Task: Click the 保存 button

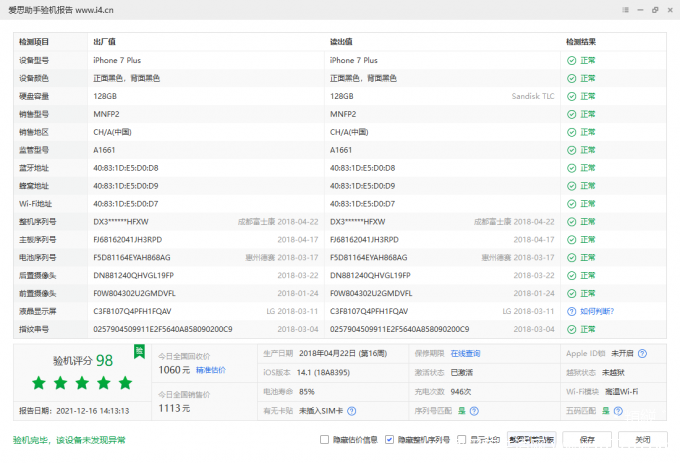Action: (587, 440)
